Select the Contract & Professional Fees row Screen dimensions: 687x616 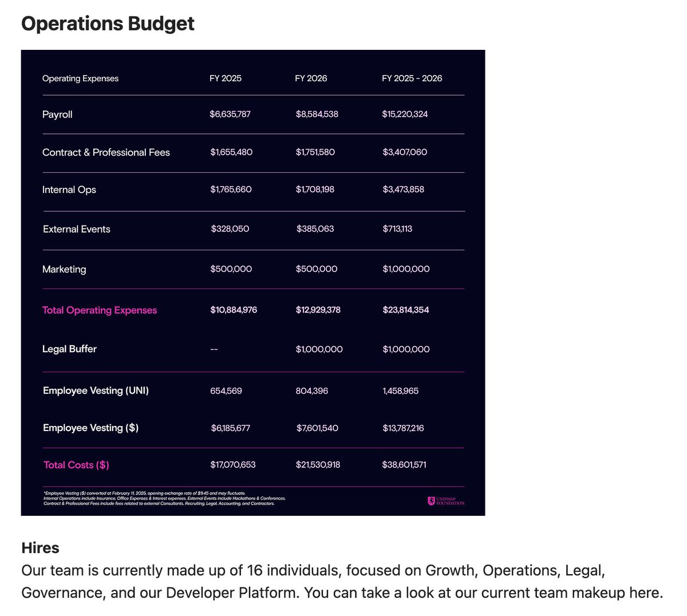click(106, 152)
